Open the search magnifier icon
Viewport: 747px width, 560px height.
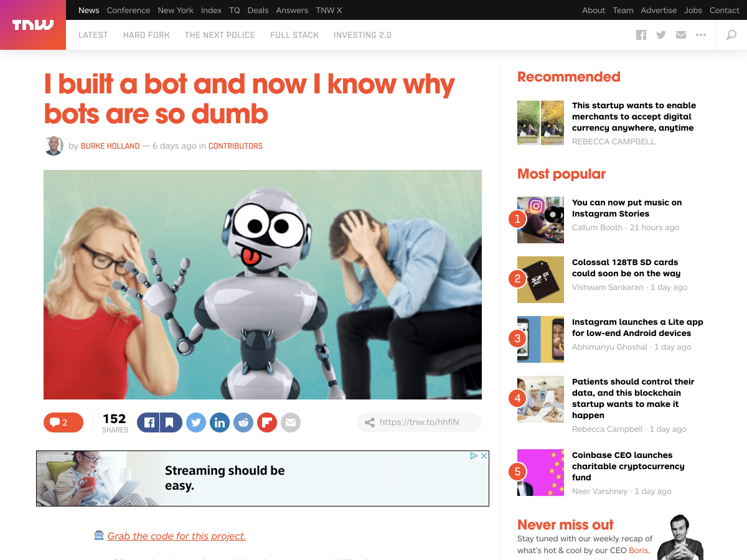[x=731, y=35]
